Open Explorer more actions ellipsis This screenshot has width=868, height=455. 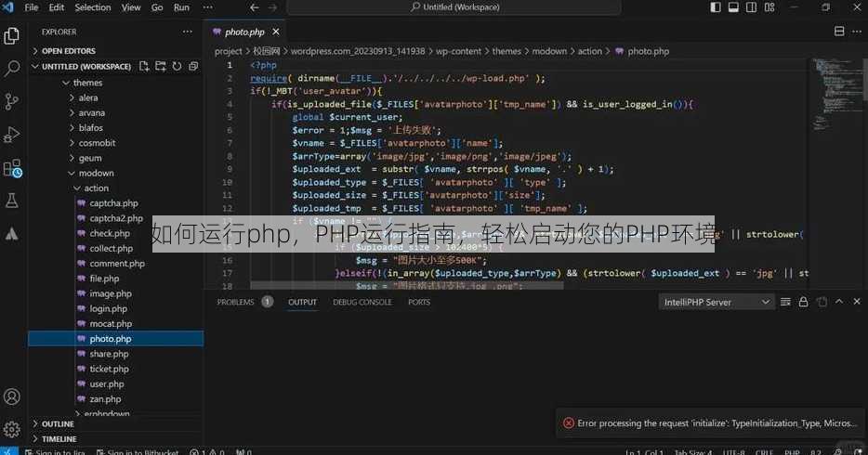click(x=188, y=32)
